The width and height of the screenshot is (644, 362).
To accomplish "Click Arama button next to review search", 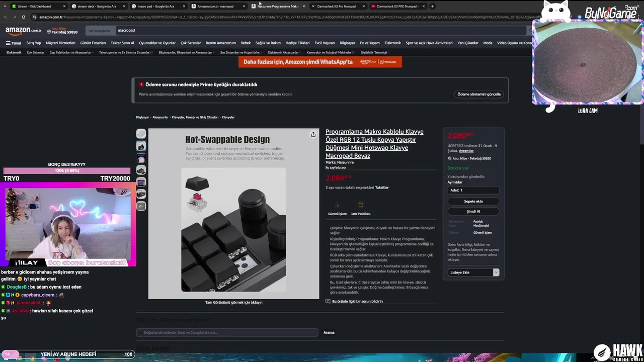I will pos(329,332).
